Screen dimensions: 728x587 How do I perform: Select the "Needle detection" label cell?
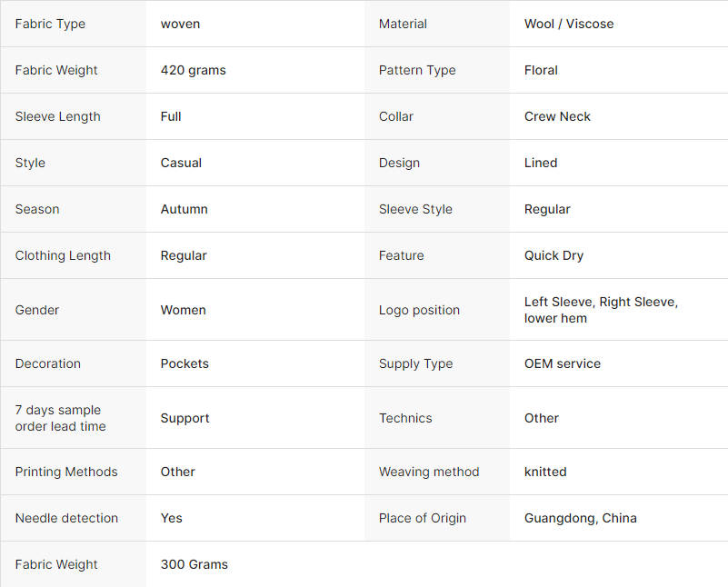pyautogui.click(x=67, y=518)
